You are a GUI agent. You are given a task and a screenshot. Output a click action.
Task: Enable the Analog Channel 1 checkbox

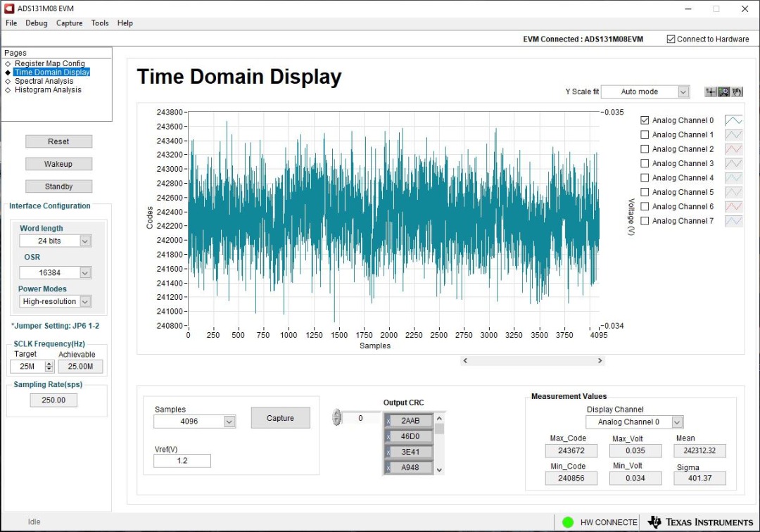point(644,134)
